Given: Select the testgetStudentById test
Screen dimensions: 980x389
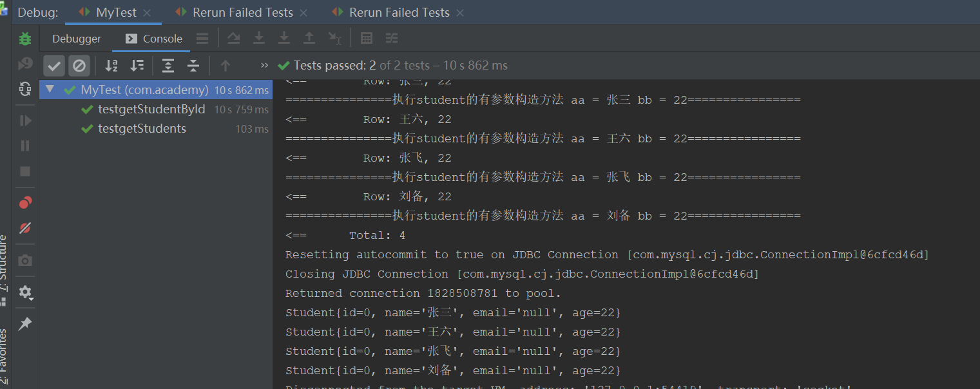Looking at the screenshot, I should coord(151,109).
